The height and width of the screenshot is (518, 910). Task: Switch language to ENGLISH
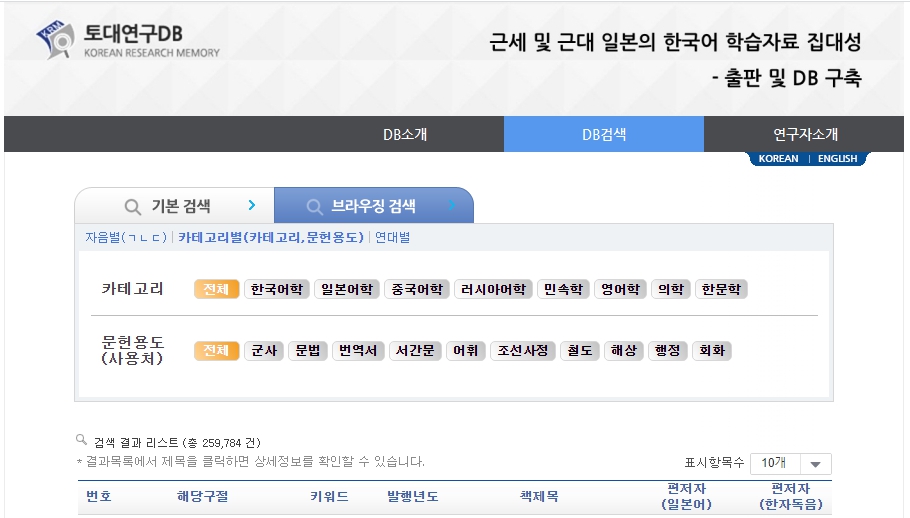pyautogui.click(x=837, y=158)
